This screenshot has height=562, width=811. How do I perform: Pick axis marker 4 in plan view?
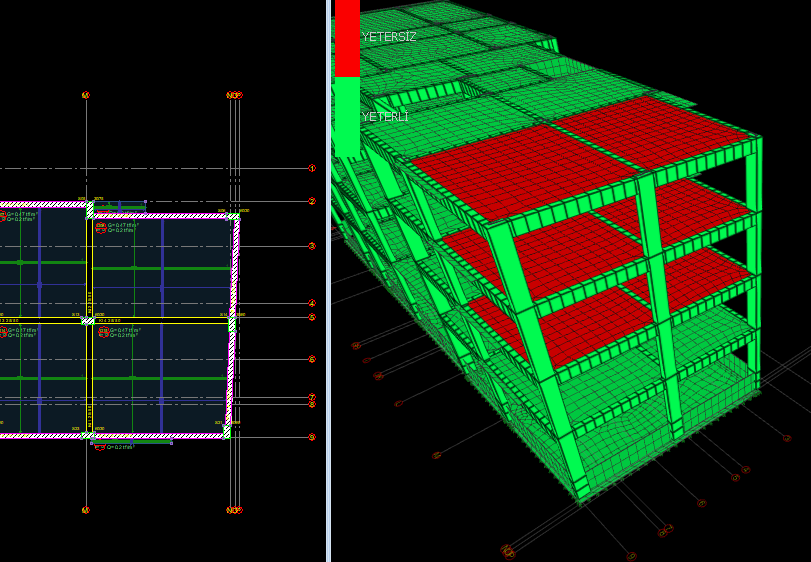tap(312, 303)
